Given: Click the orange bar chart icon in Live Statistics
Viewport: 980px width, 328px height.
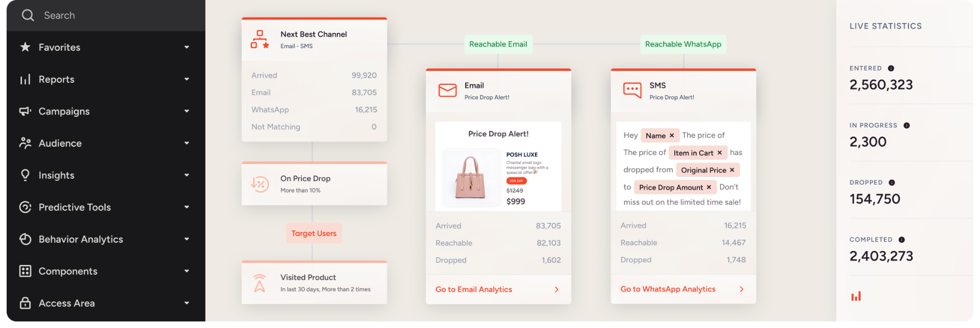Looking at the screenshot, I should pyautogui.click(x=856, y=296).
